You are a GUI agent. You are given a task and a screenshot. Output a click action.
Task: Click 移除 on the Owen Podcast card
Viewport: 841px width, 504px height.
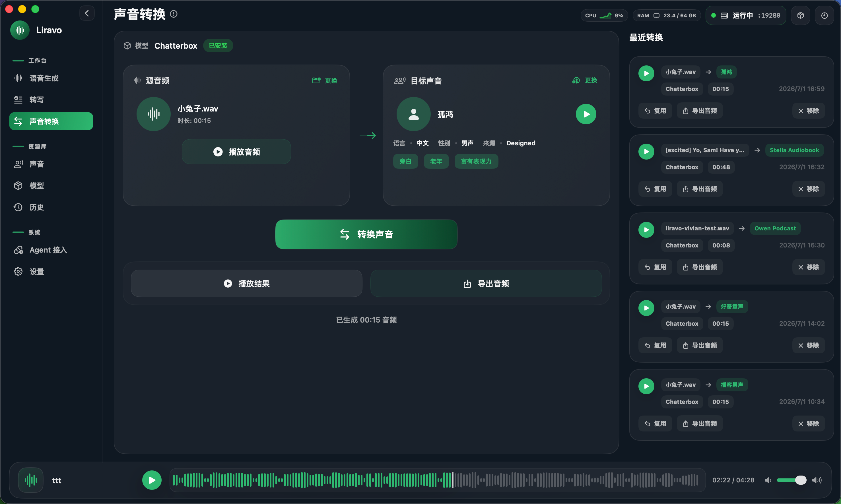coord(808,267)
